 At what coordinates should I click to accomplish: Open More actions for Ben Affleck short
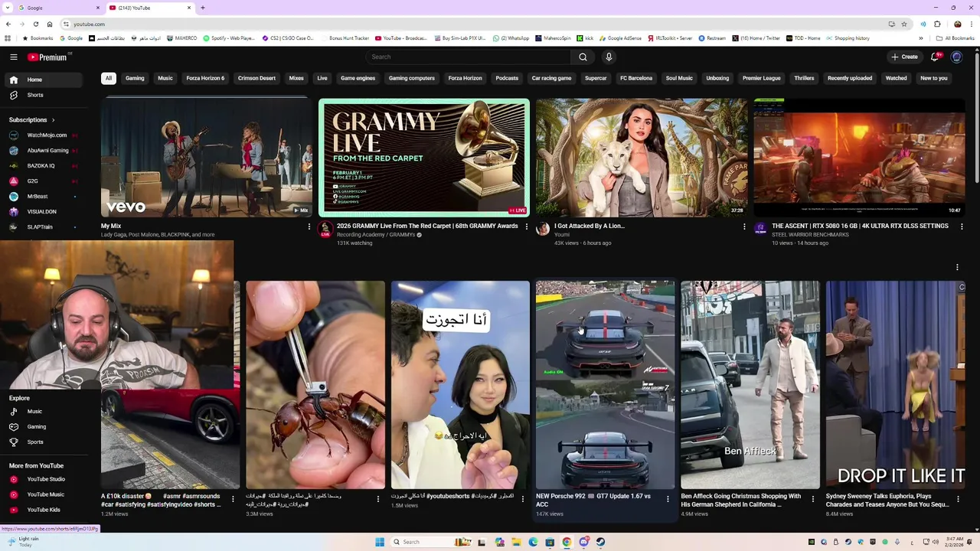pos(812,499)
